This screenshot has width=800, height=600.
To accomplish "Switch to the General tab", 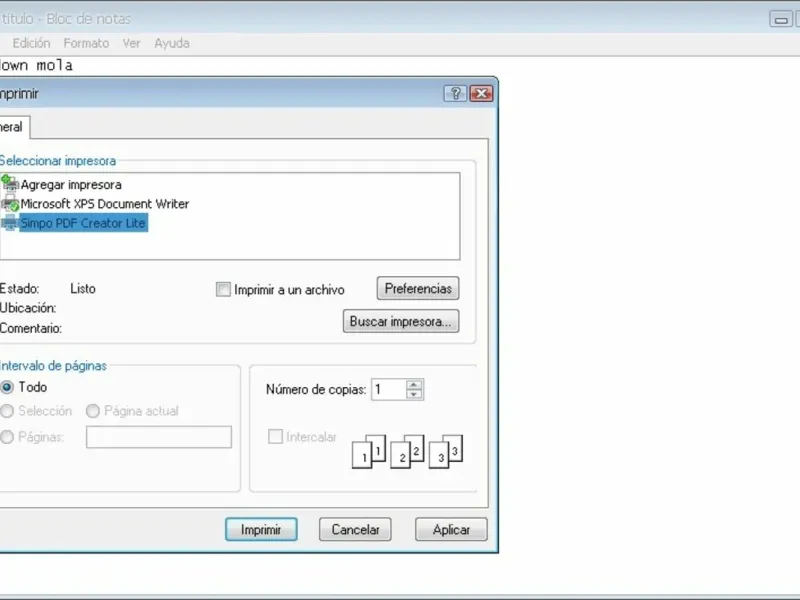I will pos(14,127).
